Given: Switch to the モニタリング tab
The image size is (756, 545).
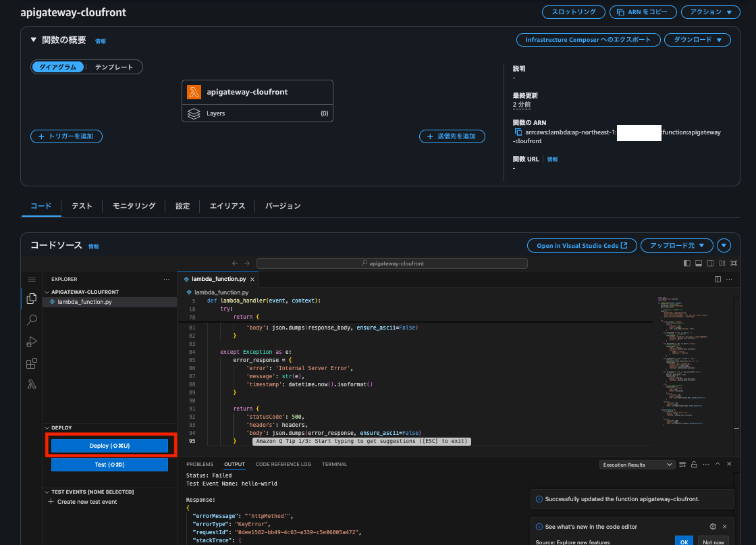Looking at the screenshot, I should (134, 206).
